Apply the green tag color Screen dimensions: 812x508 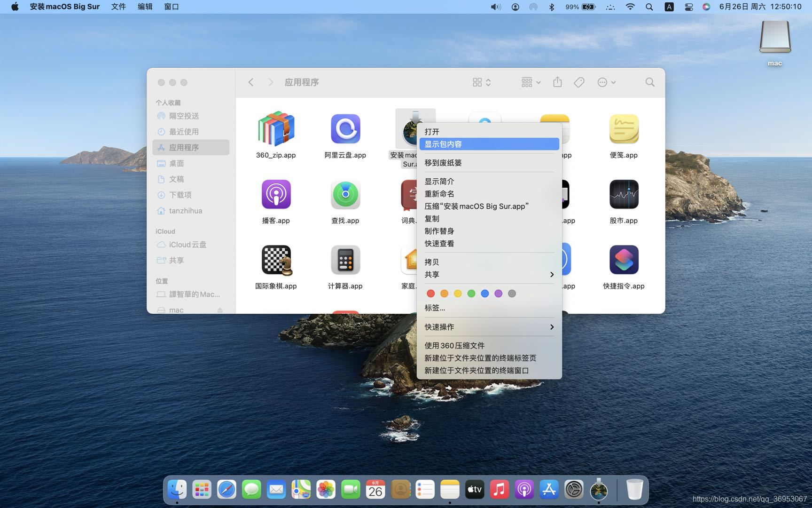click(471, 294)
